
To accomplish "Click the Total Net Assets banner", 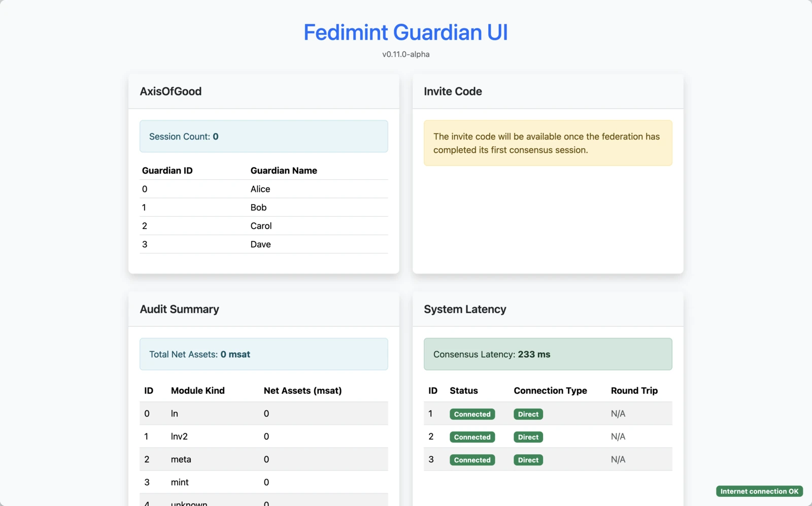I will click(x=263, y=354).
